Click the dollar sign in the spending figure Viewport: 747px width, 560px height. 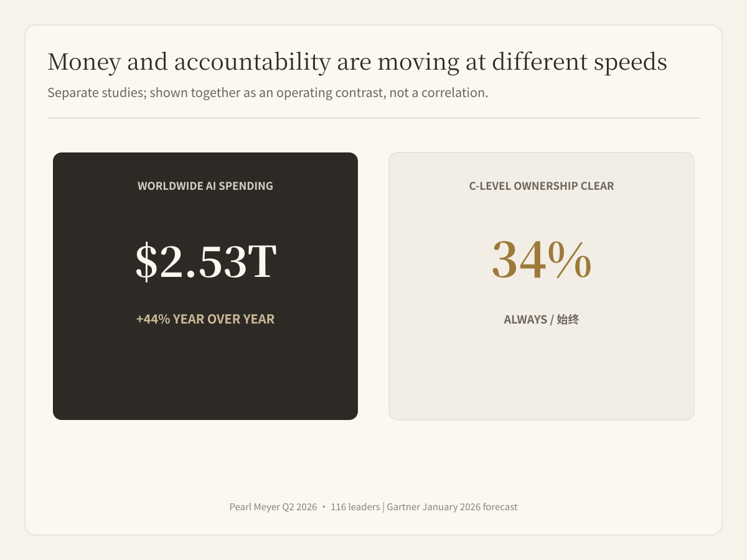146,262
